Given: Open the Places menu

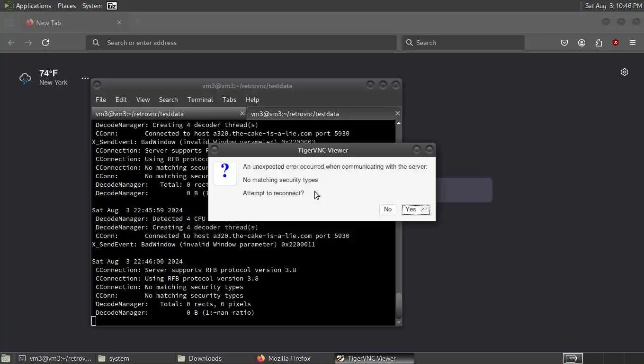Looking at the screenshot, I should pos(67,6).
